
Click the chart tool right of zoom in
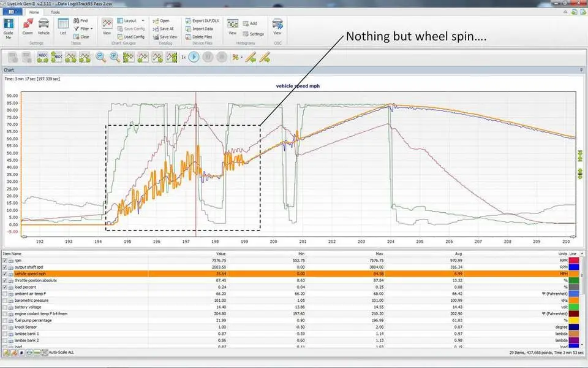coord(129,57)
